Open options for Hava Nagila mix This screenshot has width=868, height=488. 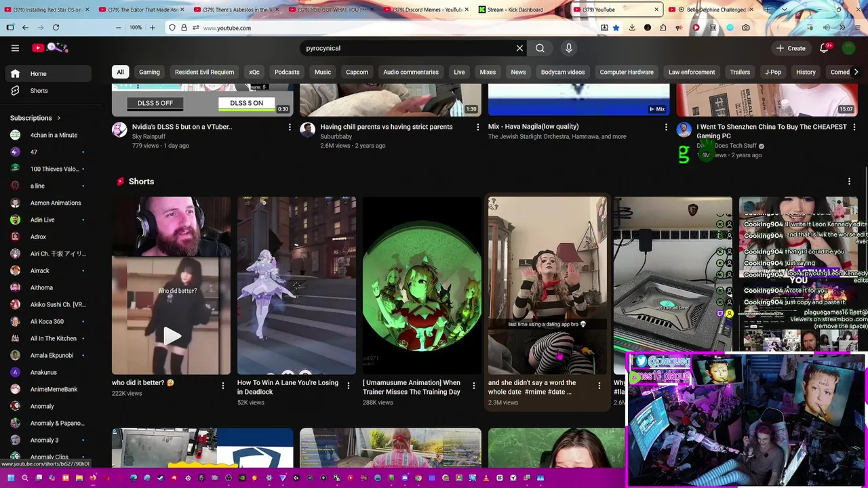click(665, 127)
